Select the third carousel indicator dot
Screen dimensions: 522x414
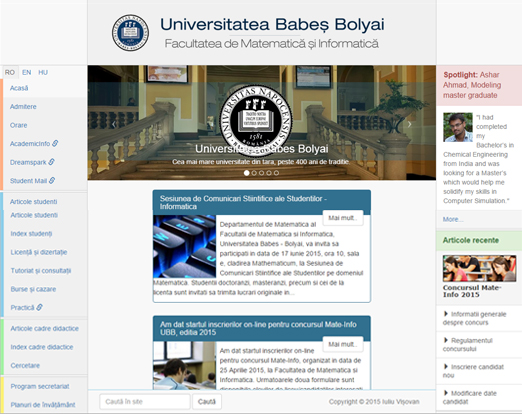pyautogui.click(x=261, y=173)
